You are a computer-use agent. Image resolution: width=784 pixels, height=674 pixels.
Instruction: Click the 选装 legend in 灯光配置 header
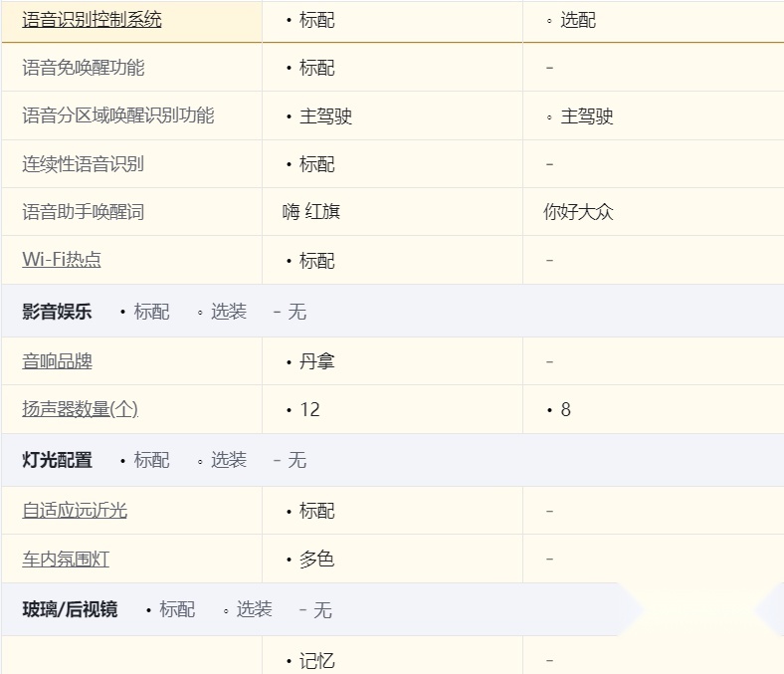229,460
